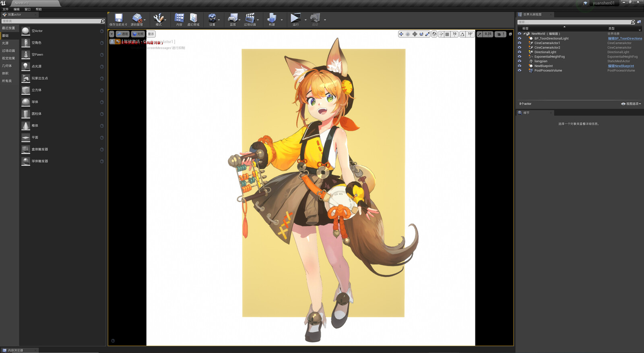The width and height of the screenshot is (644, 353).
Task: Click the Blueprints (蓝图) toolbar icon
Action: point(233,18)
